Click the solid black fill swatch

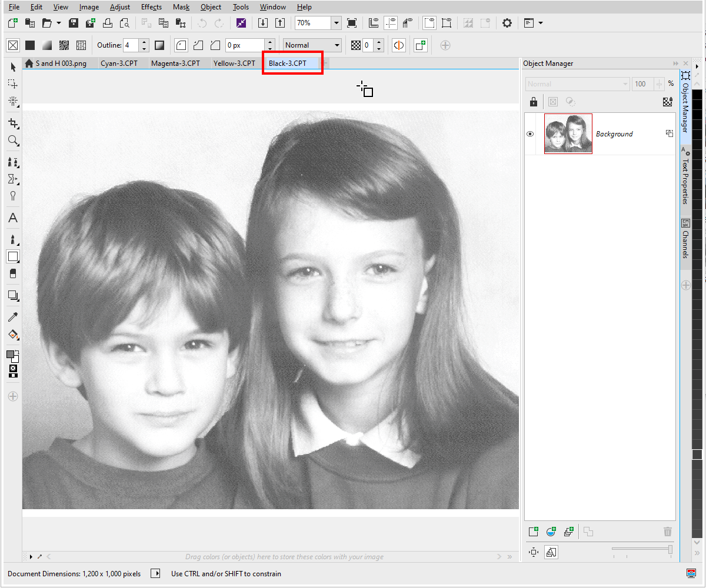click(x=30, y=45)
